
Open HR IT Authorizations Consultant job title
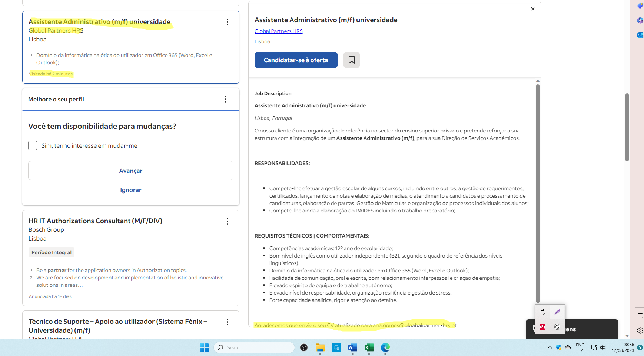point(95,221)
